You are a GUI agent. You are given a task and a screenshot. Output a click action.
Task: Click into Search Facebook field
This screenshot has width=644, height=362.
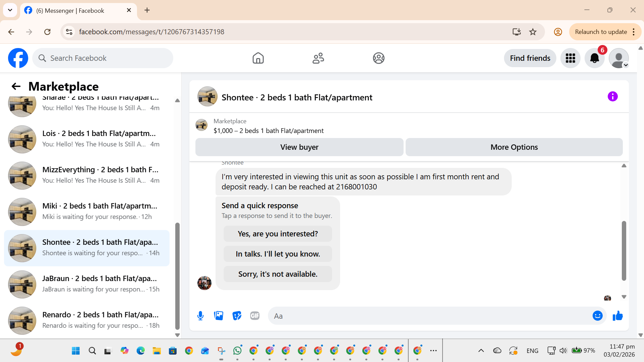coord(103,58)
